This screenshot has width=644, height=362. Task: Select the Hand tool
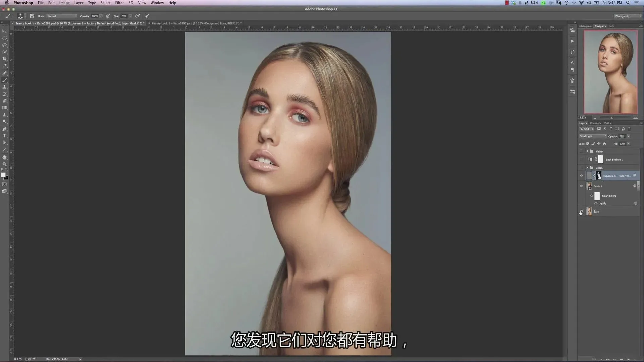[5, 157]
